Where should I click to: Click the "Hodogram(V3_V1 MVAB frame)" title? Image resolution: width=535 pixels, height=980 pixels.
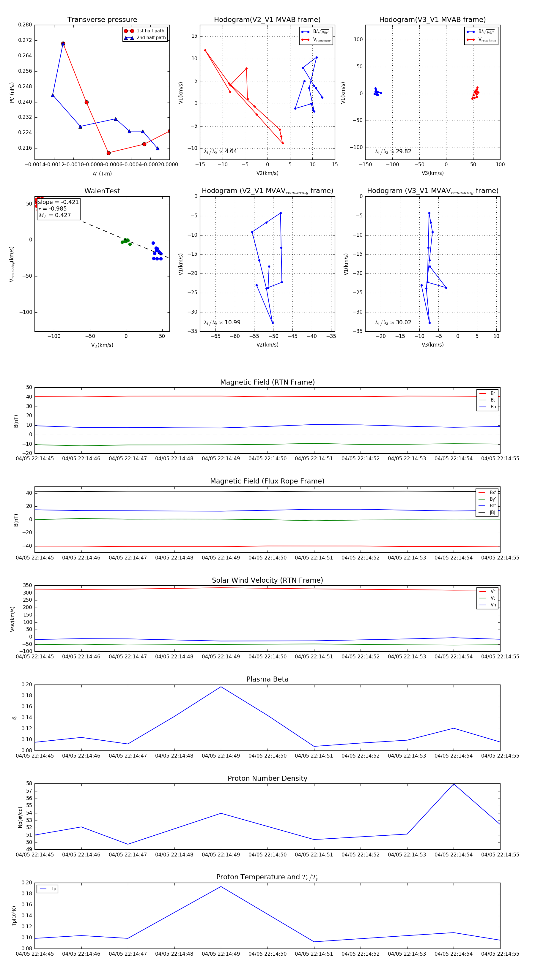[x=432, y=20]
